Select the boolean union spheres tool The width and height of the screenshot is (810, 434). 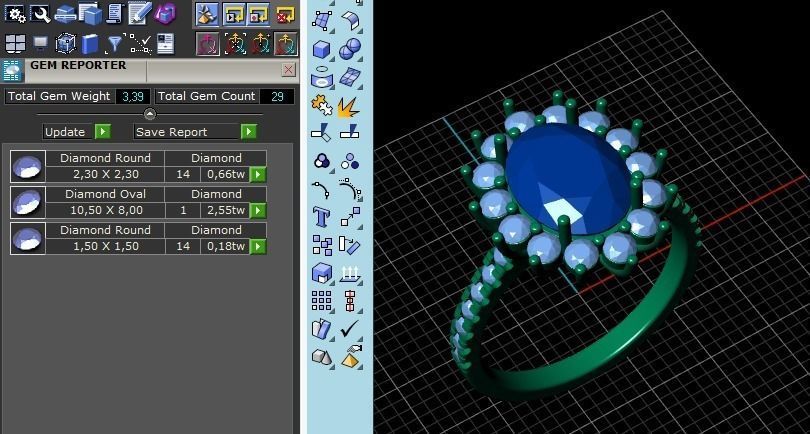click(x=351, y=50)
